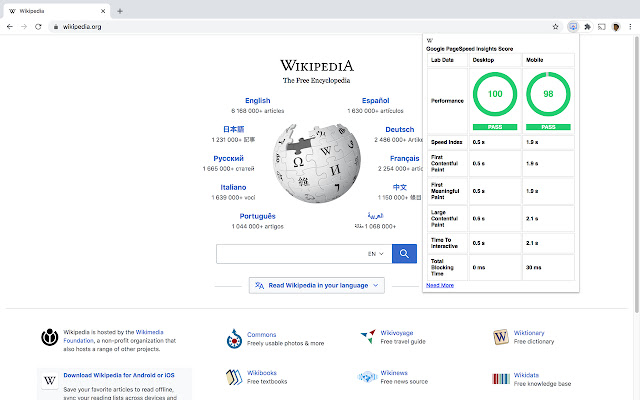640x400 pixels.
Task: Click the cast media icon in toolbar
Action: [x=602, y=27]
